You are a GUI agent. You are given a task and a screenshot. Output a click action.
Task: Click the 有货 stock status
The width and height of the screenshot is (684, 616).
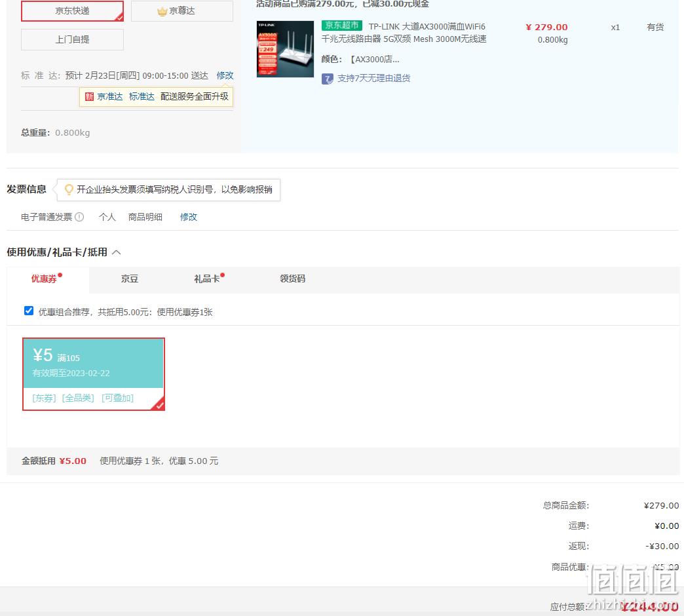point(655,27)
